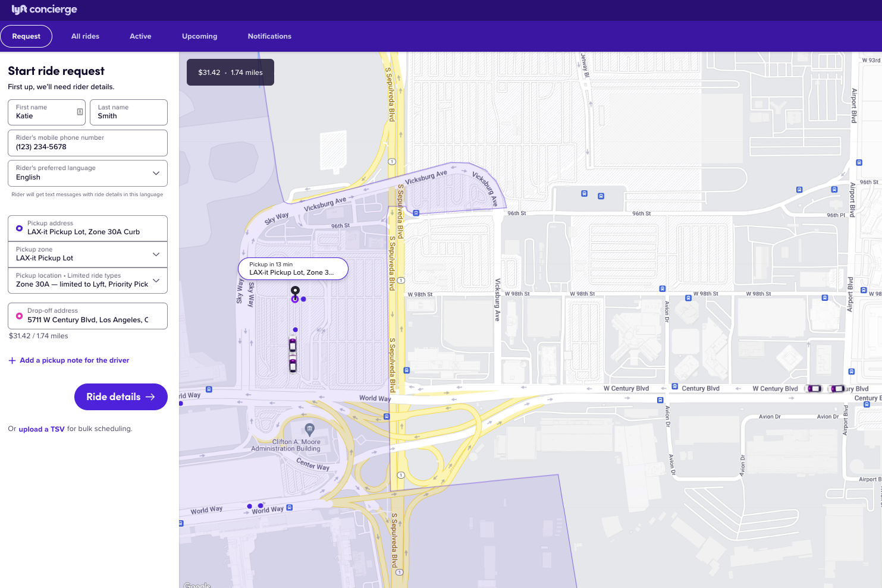The width and height of the screenshot is (882, 588).
Task: Click the black pickup pin on map
Action: pyautogui.click(x=295, y=291)
